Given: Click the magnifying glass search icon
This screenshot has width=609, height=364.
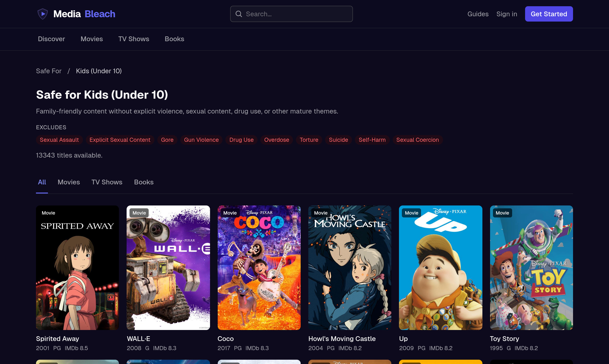Looking at the screenshot, I should point(239,14).
